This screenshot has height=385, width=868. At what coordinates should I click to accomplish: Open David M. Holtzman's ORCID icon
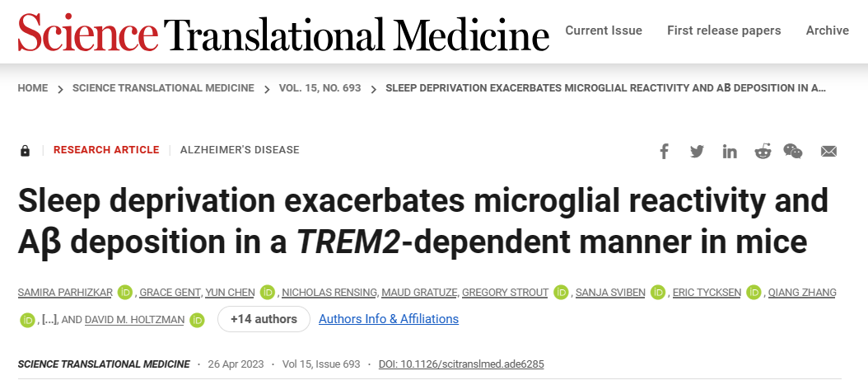tap(197, 320)
